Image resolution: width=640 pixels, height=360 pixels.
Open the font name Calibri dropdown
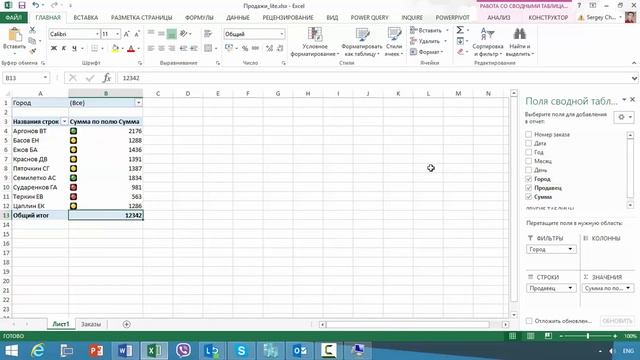(97, 34)
